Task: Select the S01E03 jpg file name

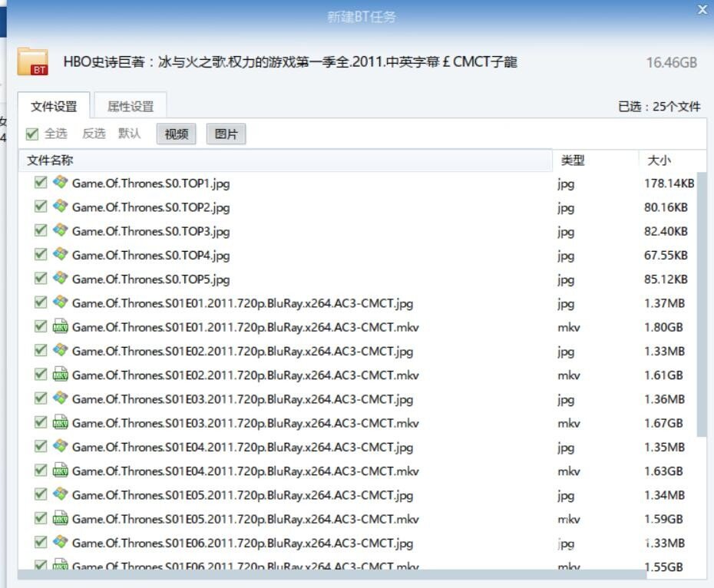Action: (x=243, y=399)
